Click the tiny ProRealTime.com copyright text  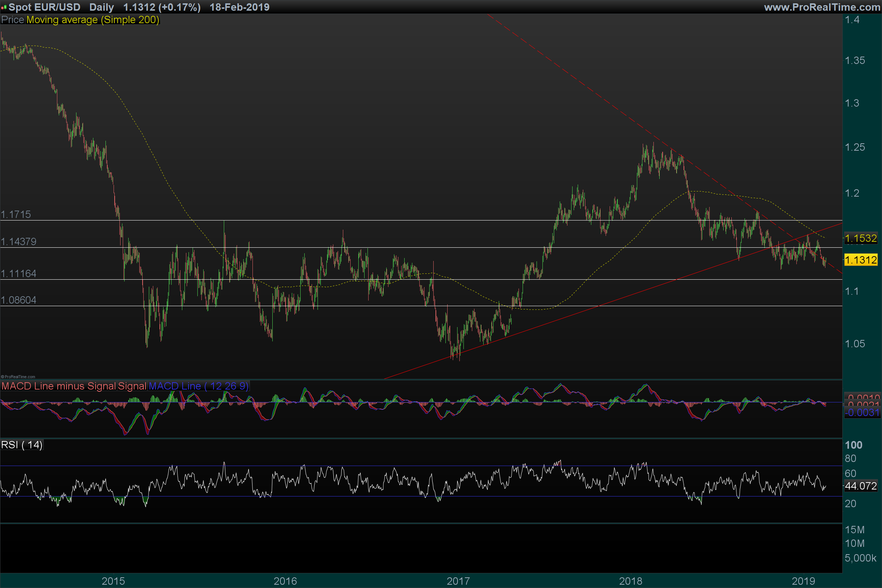click(x=18, y=377)
